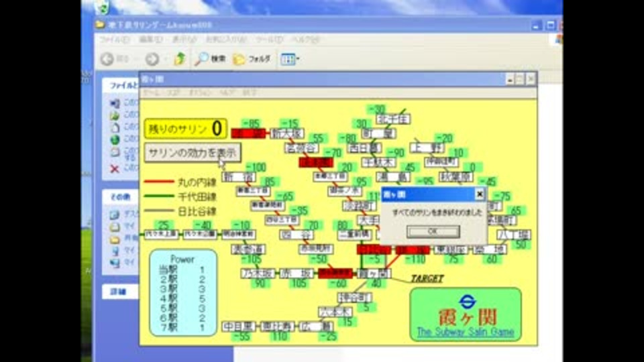Viewport: 644px width, 362px height.
Task: Select the 六本木 station box
Action: click(335, 312)
